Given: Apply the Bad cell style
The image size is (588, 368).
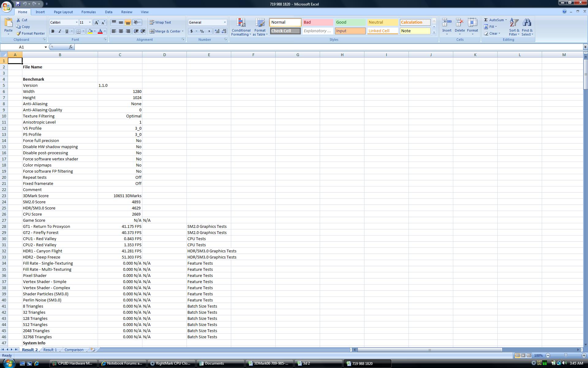Looking at the screenshot, I should point(318,22).
